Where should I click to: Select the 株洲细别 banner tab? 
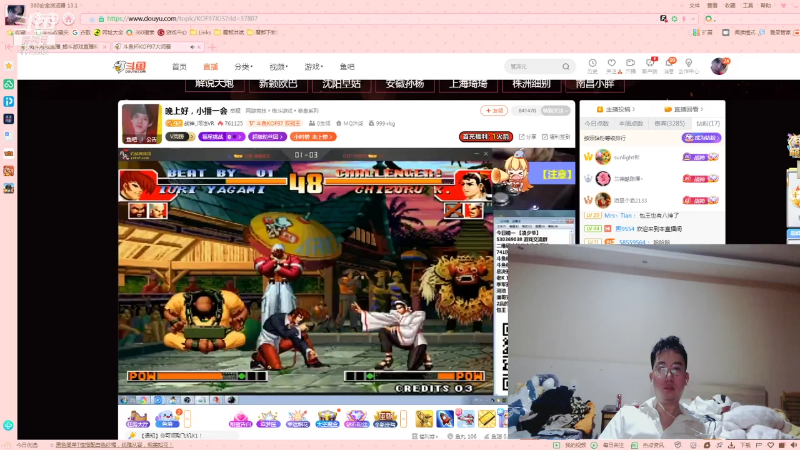[x=531, y=84]
